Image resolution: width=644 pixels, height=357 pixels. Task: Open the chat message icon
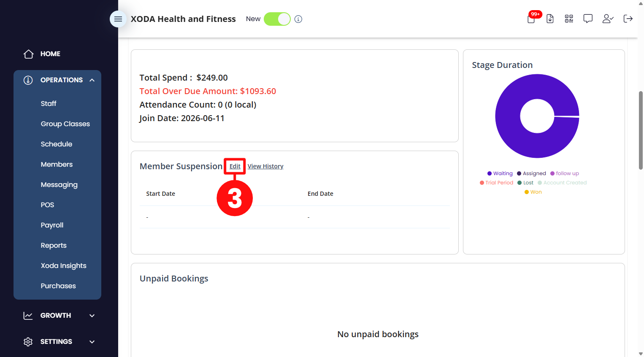point(588,19)
